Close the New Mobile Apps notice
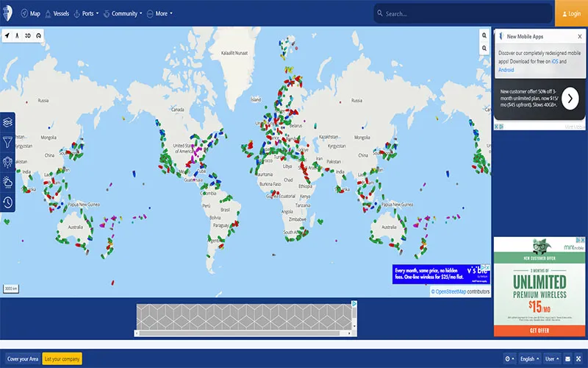Screen dimensions: 588x368 click(x=580, y=36)
